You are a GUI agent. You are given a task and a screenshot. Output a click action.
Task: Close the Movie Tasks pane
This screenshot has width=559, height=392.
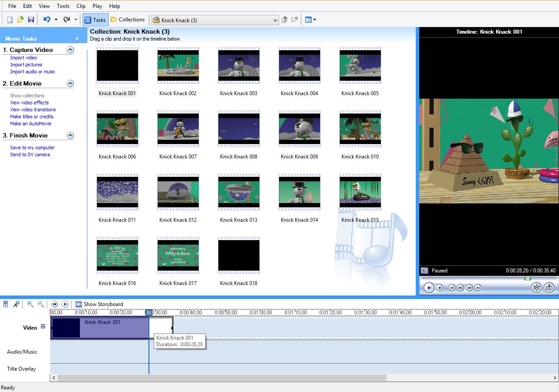tap(77, 38)
